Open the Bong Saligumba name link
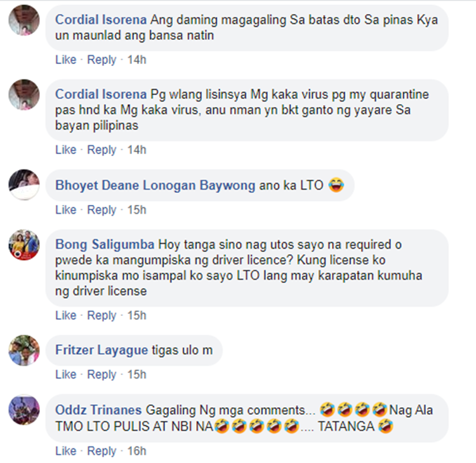Screen dimensions: 476x463 click(105, 245)
